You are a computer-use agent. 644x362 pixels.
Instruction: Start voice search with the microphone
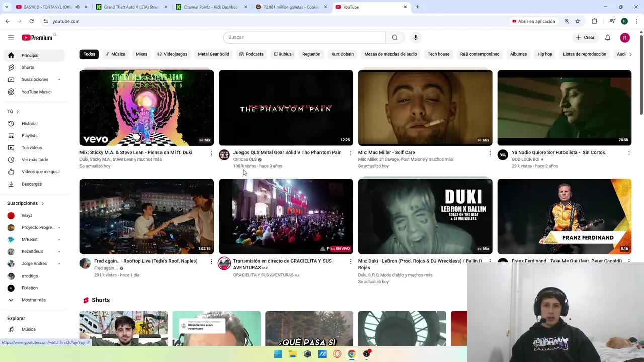415,37
